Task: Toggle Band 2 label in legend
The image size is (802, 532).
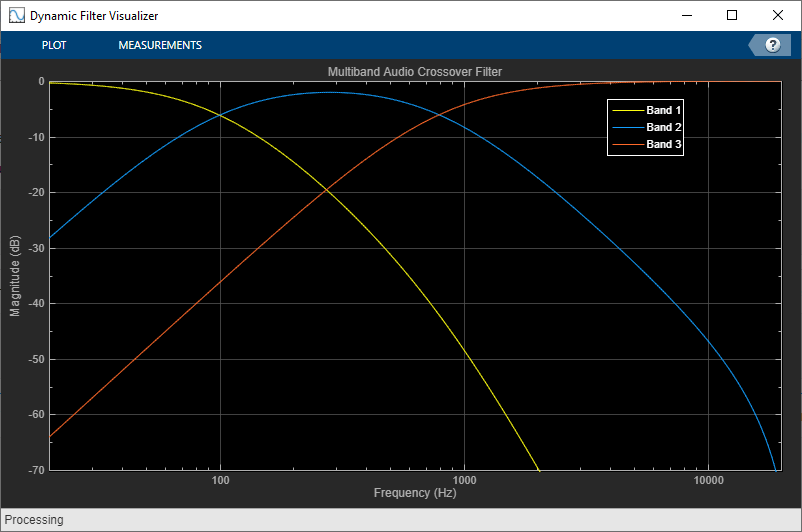Action: click(663, 127)
